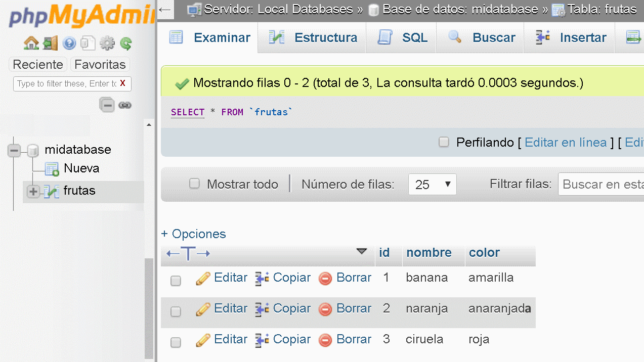This screenshot has height=362, width=644.
Task: Reload navigation panel with green refresh icon
Action: pyautogui.click(x=126, y=43)
